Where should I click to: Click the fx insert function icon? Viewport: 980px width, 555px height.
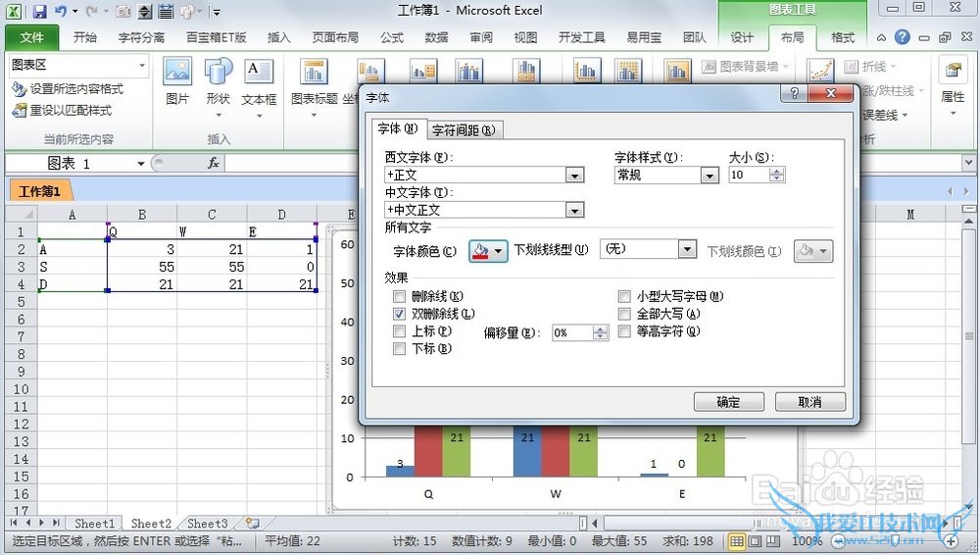213,164
